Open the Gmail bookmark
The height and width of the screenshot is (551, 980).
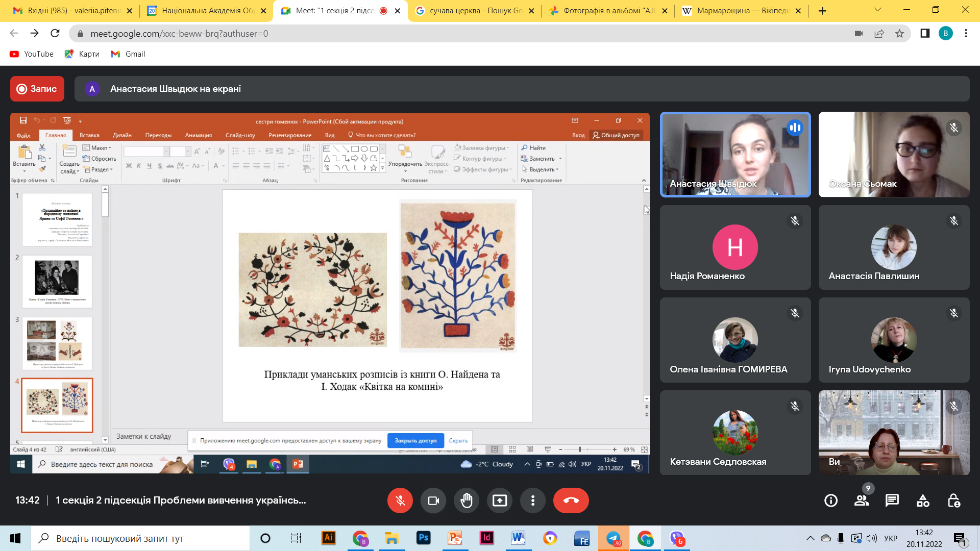coord(128,54)
